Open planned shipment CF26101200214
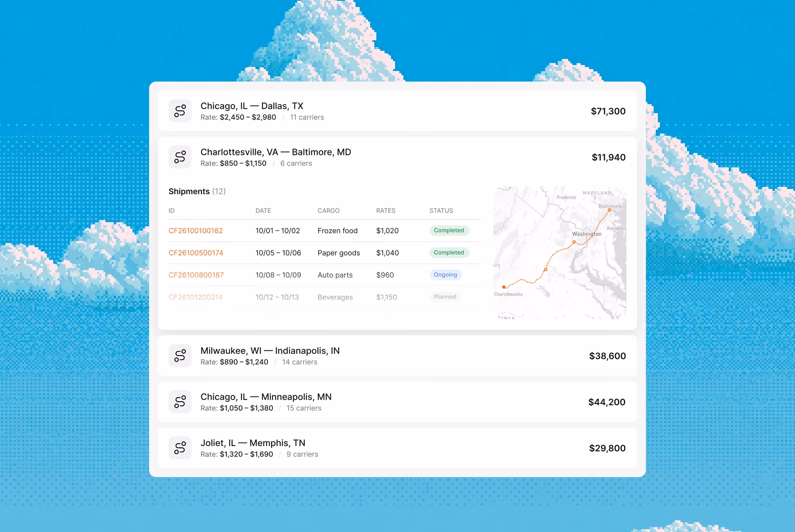The height and width of the screenshot is (532, 795). tap(196, 297)
